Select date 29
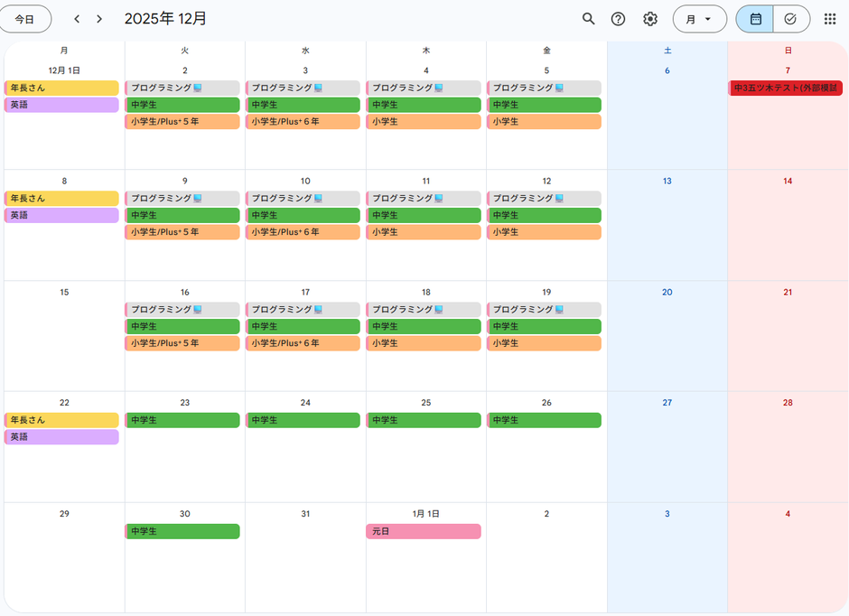The width and height of the screenshot is (849, 616). click(64, 513)
